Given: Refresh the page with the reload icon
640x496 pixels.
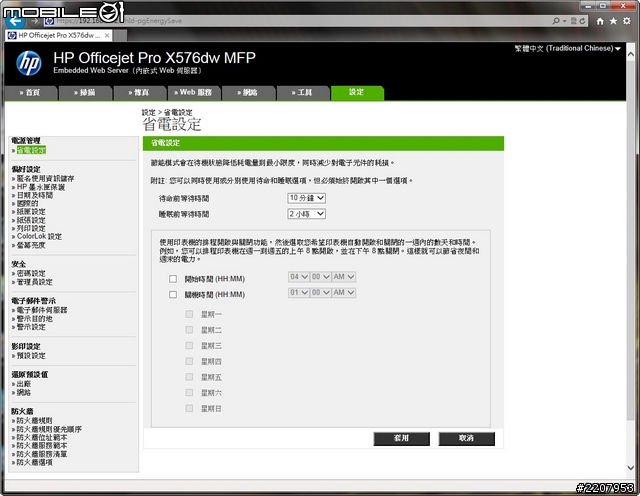Looking at the screenshot, I should [582, 20].
